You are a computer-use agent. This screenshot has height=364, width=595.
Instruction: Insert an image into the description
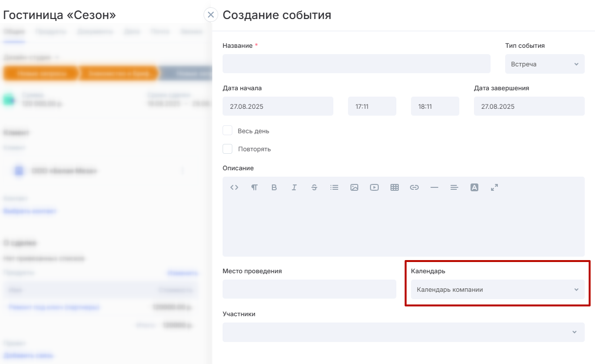tap(354, 187)
